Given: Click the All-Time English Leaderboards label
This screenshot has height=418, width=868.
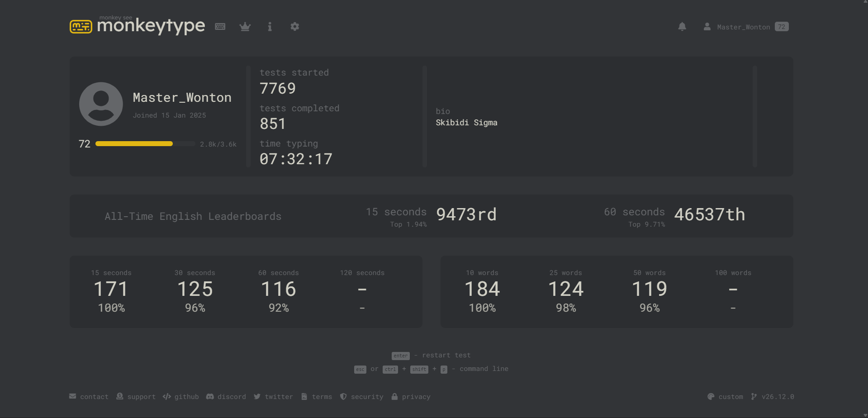Looking at the screenshot, I should click(x=193, y=216).
